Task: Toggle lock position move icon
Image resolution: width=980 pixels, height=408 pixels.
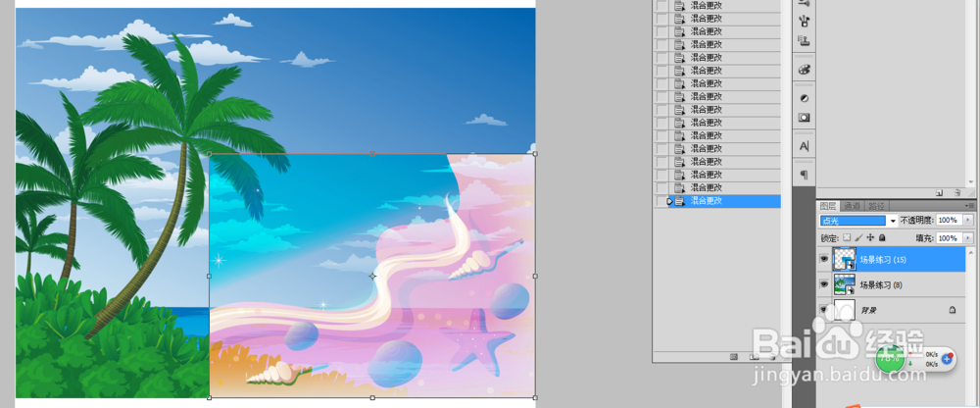Action: [870, 237]
